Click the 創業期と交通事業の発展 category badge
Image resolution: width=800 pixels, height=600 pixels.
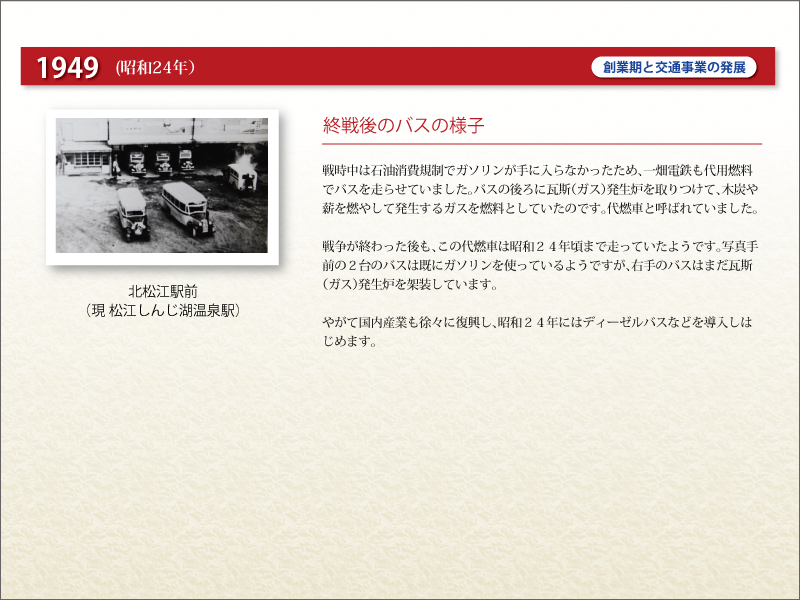tap(673, 67)
